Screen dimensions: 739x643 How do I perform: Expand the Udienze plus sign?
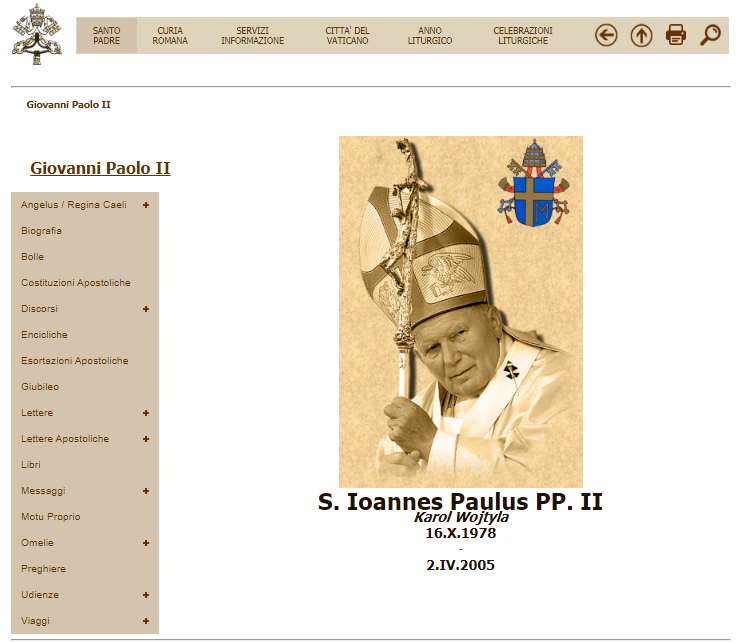(x=146, y=595)
